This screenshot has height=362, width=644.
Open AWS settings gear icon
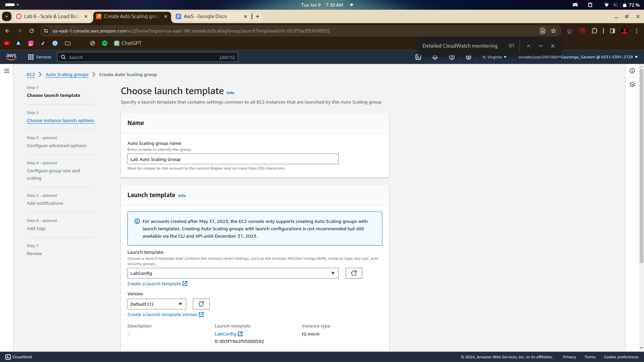tap(469, 57)
